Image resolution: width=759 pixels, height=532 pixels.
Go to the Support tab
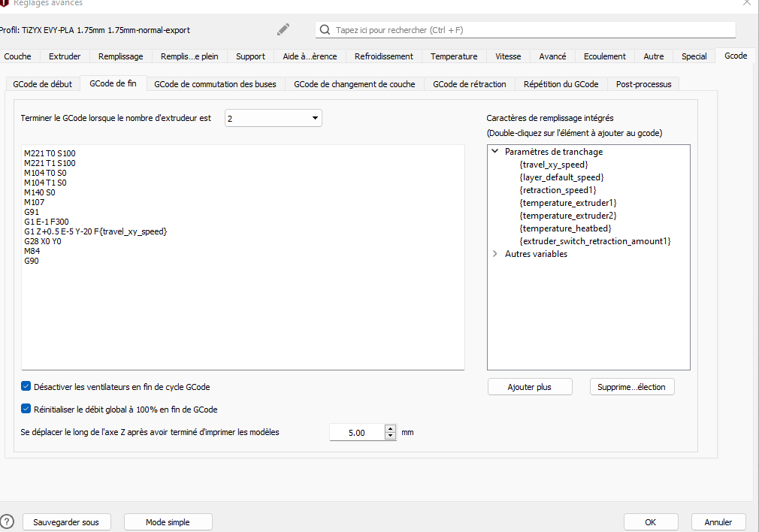250,56
